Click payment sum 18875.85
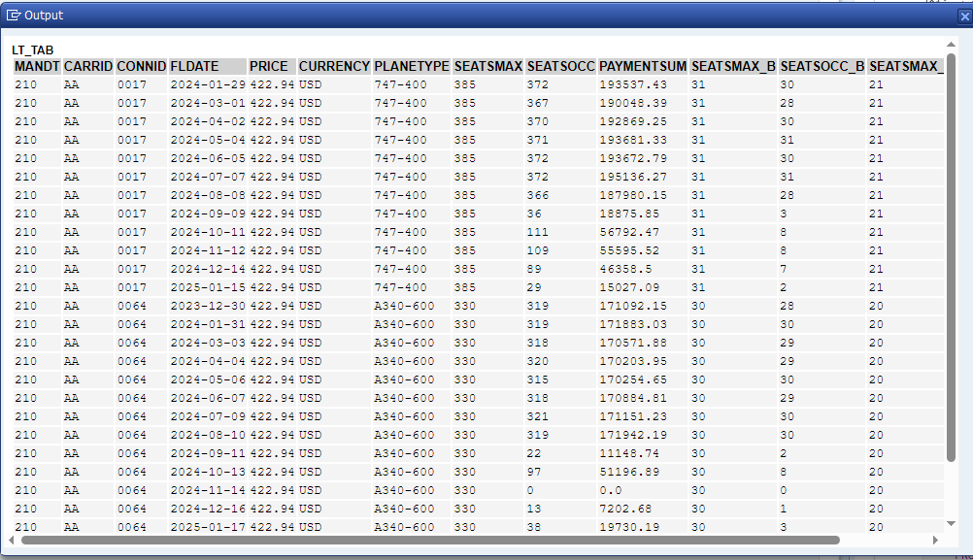973x560 pixels. coord(629,214)
